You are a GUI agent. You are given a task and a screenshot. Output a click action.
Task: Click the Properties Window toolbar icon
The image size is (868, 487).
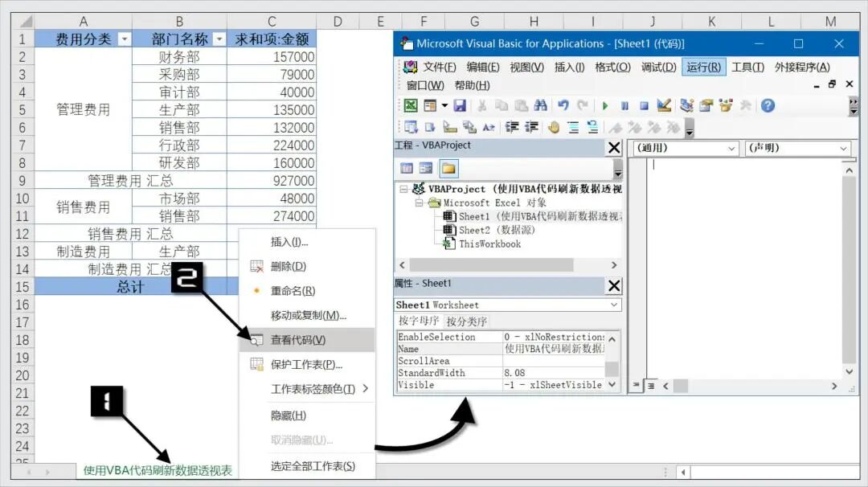(706, 105)
